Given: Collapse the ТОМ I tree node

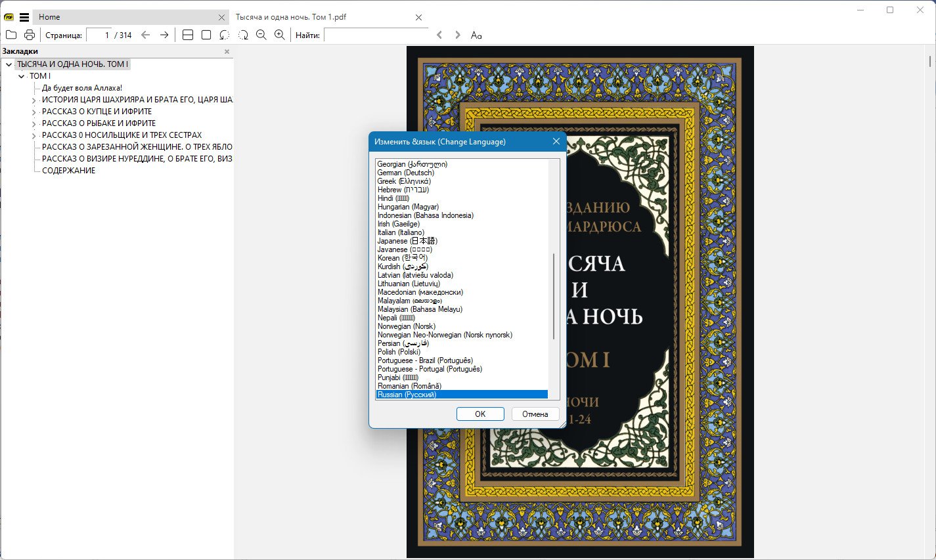Looking at the screenshot, I should click(x=21, y=76).
